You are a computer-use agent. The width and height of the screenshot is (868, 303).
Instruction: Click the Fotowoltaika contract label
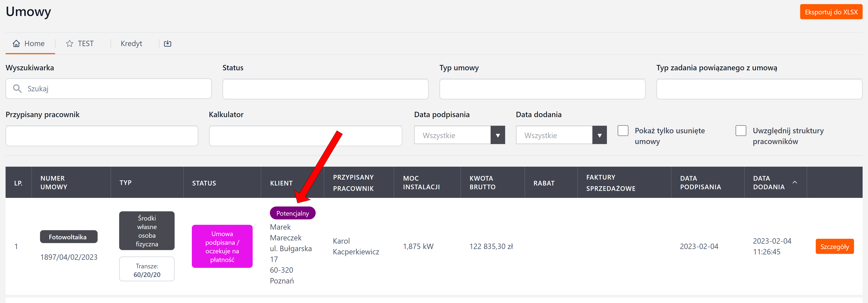(68, 237)
